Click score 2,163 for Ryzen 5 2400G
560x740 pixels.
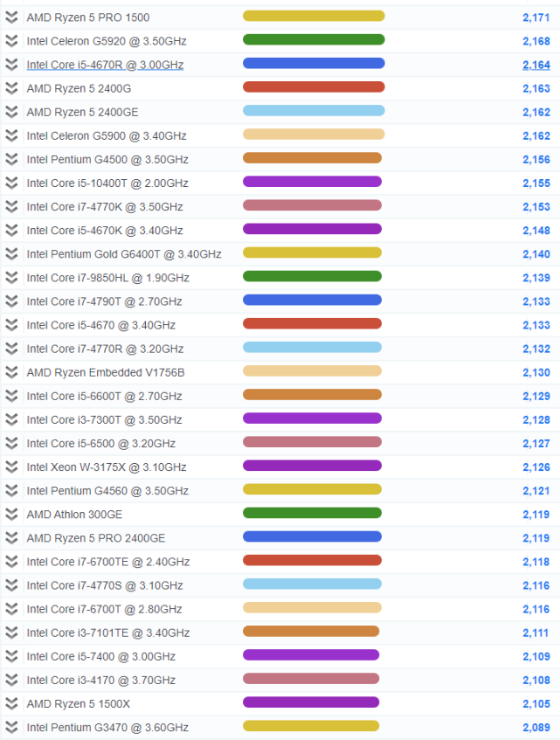click(536, 88)
